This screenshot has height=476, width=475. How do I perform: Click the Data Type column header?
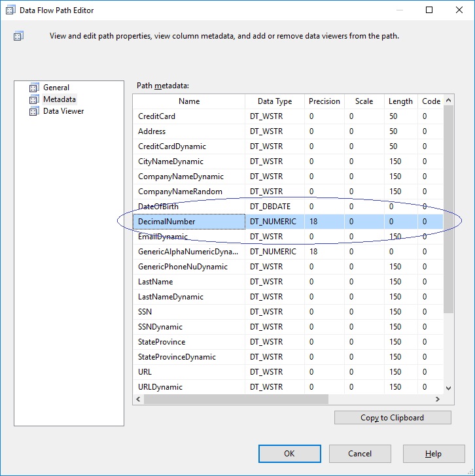point(275,101)
